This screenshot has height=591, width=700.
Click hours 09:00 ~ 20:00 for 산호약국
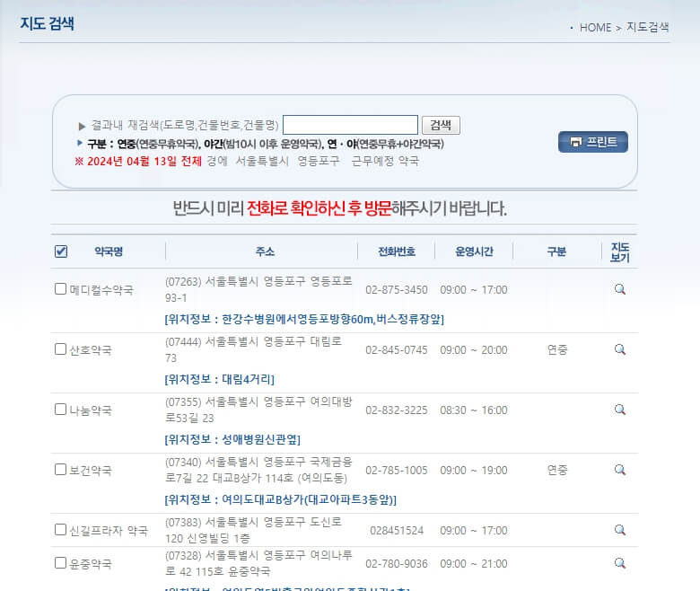click(474, 350)
